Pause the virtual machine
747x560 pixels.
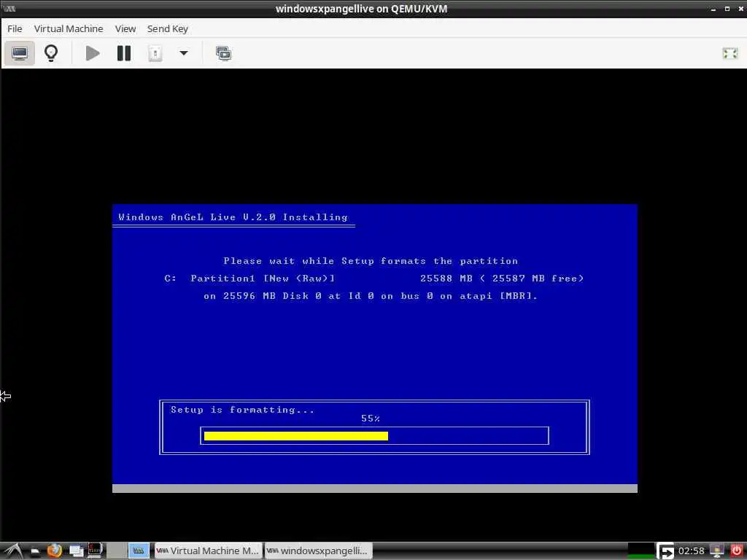point(124,53)
